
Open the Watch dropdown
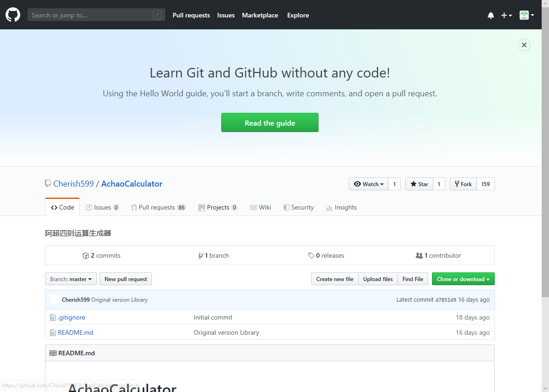(369, 184)
